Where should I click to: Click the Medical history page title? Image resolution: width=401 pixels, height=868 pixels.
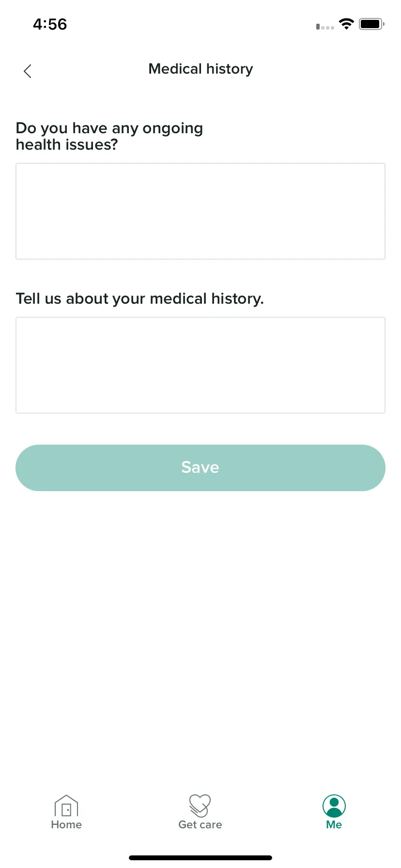coord(200,69)
